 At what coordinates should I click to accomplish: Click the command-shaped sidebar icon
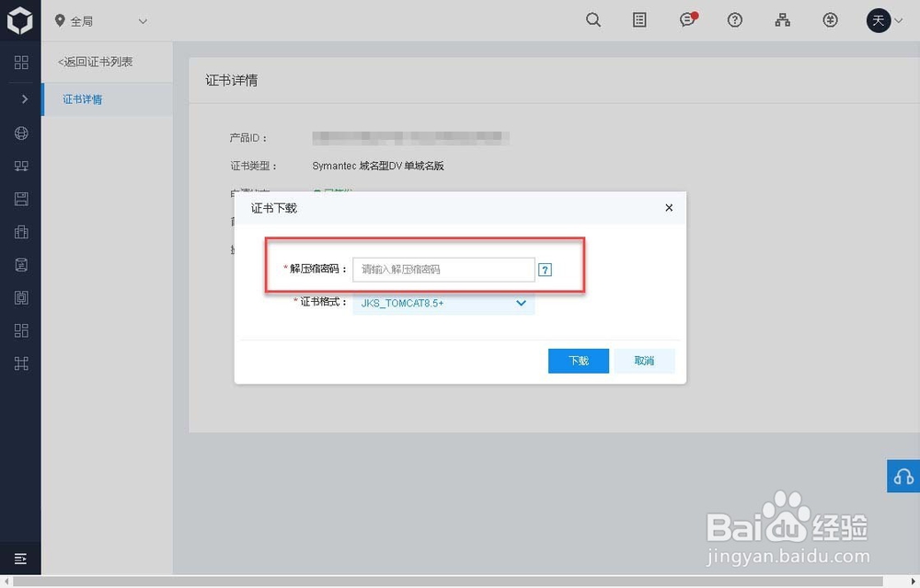click(x=21, y=363)
